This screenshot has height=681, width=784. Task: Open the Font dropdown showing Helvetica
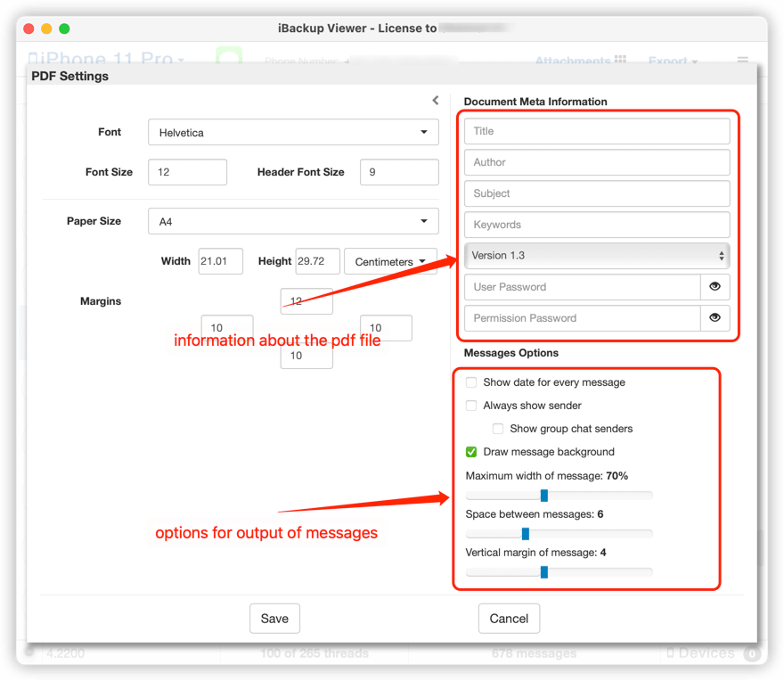[293, 131]
